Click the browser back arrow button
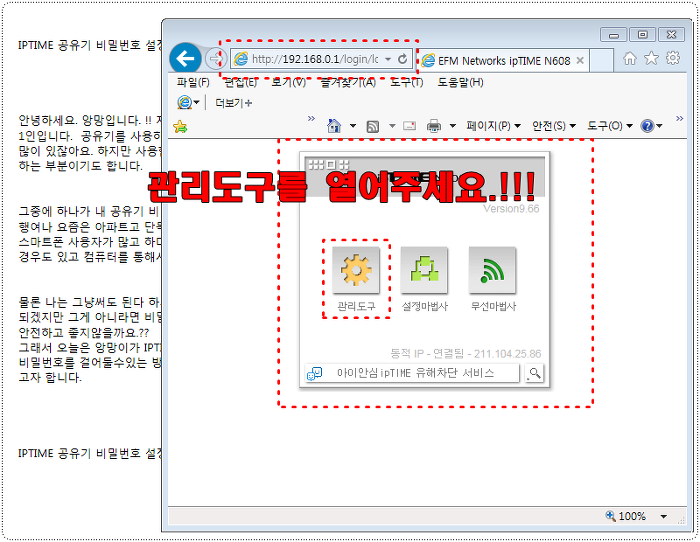700x542 pixels. click(185, 58)
